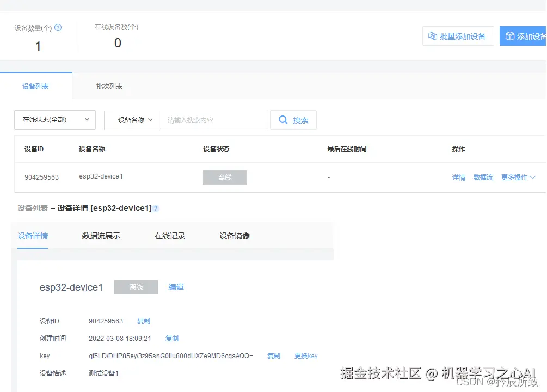
Task: Click the cube icon on 添加设备 button
Action: click(510, 35)
